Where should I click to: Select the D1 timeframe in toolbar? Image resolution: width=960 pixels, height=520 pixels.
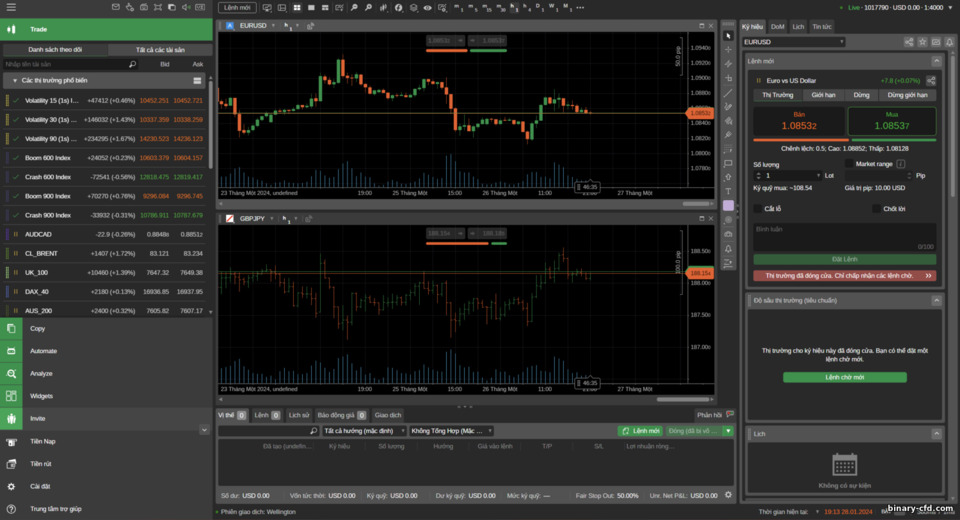(540, 7)
